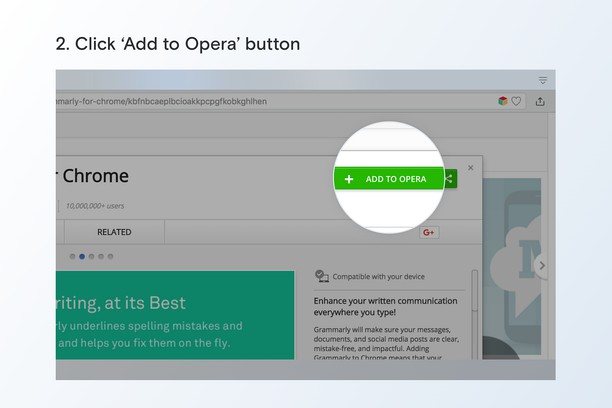Click the share page icon in toolbar

point(540,102)
